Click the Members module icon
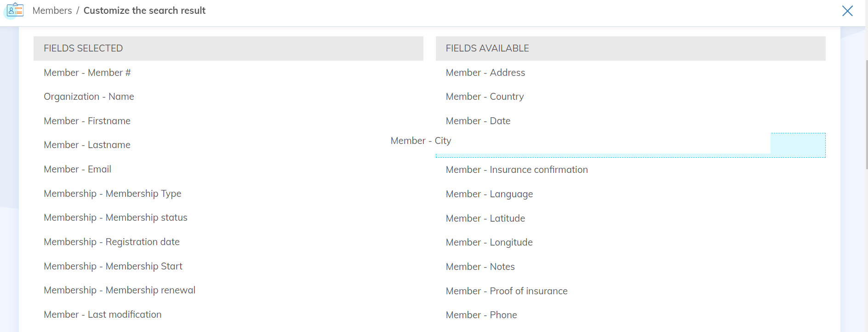This screenshot has height=332, width=868. [15, 10]
